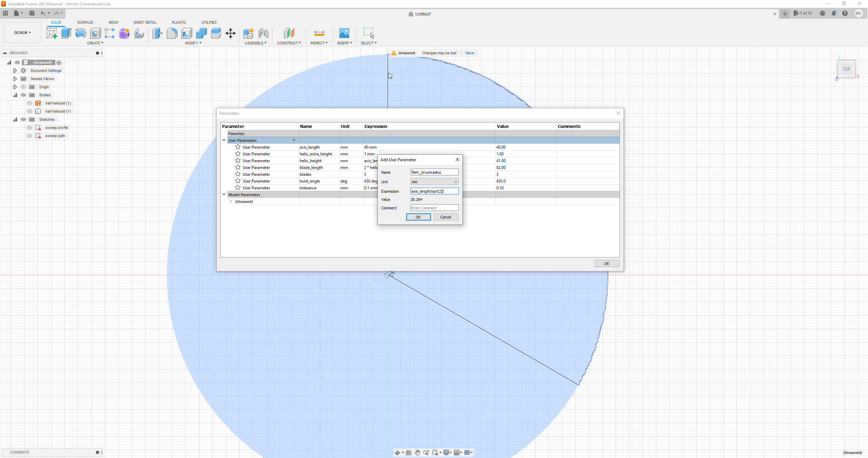868x458 pixels.
Task: Click Save next to the Unsaved warning
Action: 469,53
